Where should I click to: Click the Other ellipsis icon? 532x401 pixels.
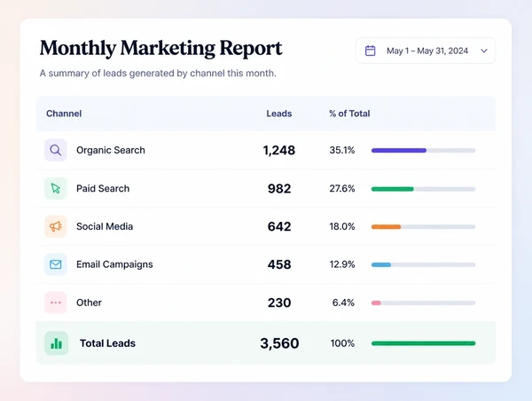click(56, 303)
